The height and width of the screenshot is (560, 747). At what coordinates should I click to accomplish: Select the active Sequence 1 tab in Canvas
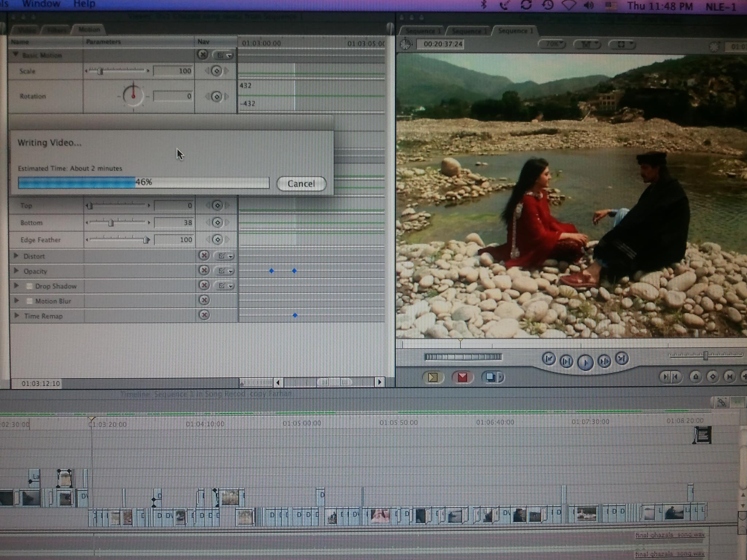tap(515, 31)
